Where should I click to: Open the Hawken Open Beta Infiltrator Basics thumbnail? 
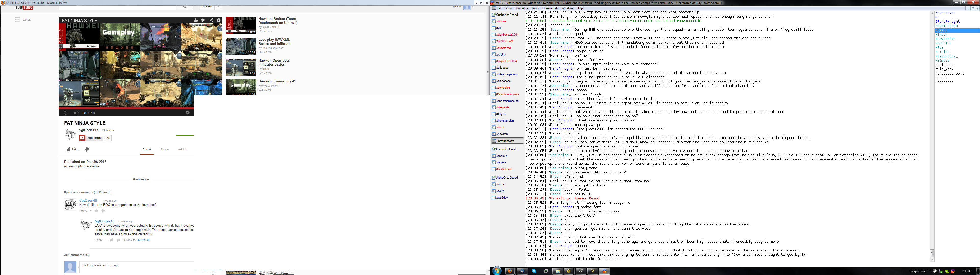click(x=241, y=67)
